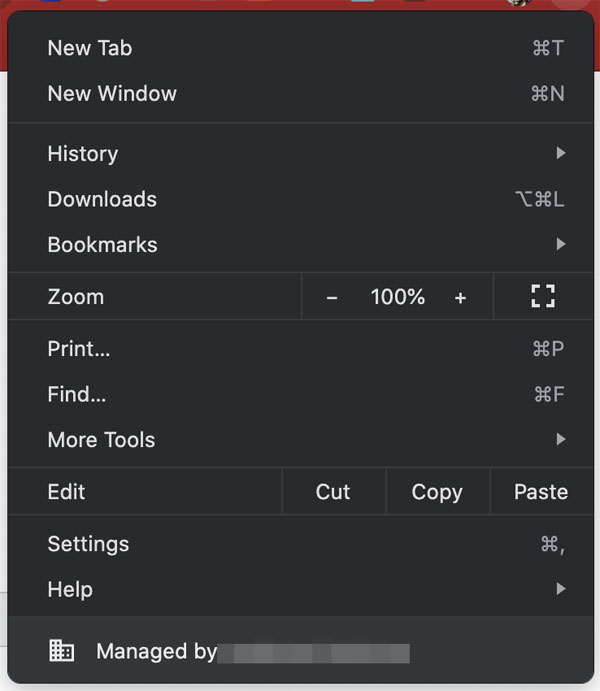
Task: Open the History menu entry
Action: tap(83, 154)
